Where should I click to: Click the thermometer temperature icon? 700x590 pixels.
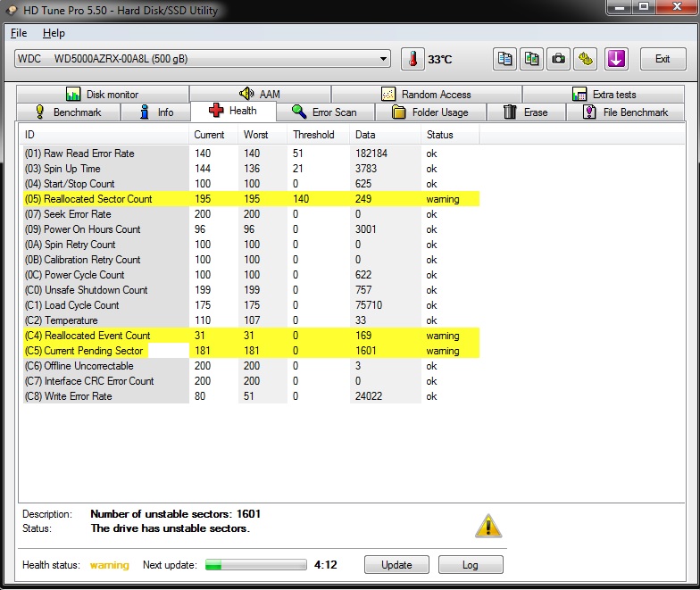pos(412,59)
